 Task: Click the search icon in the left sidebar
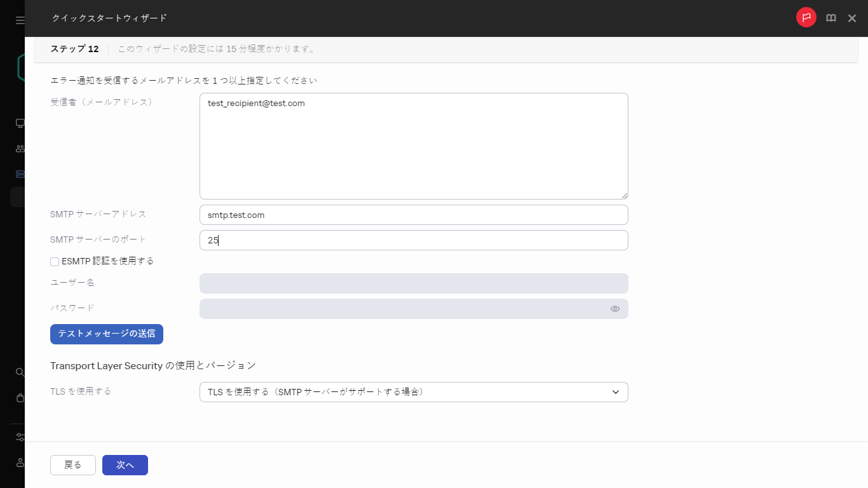pos(19,372)
